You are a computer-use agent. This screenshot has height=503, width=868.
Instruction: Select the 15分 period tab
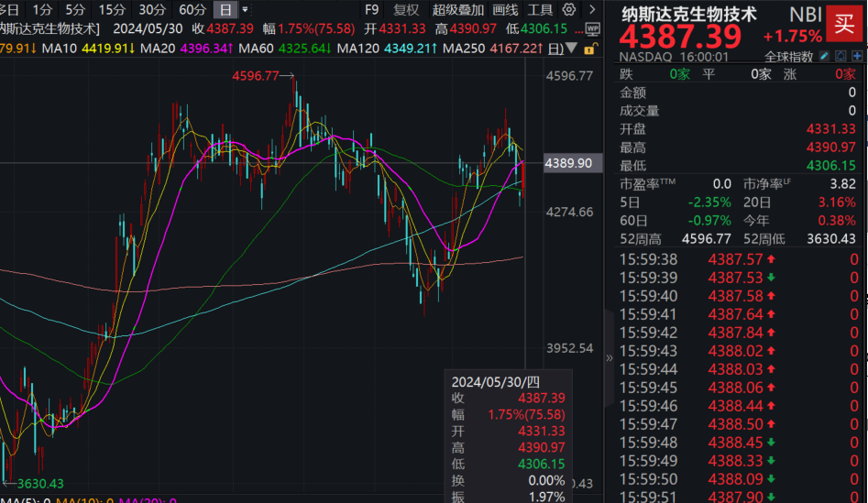click(112, 9)
